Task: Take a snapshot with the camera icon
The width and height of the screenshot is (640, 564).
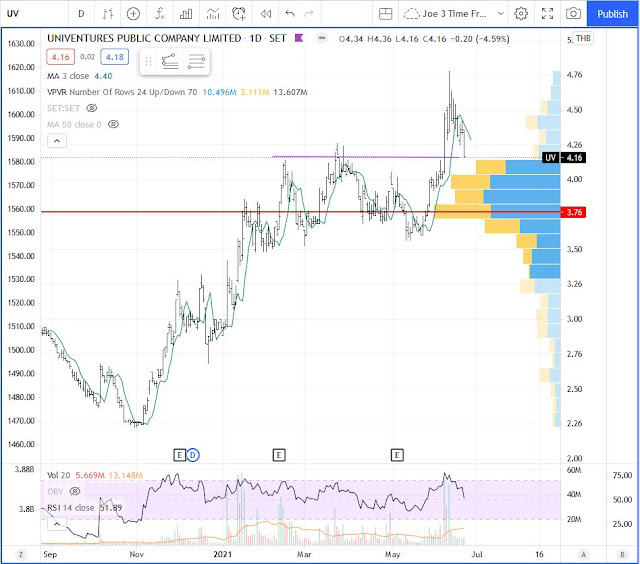Action: tap(573, 14)
